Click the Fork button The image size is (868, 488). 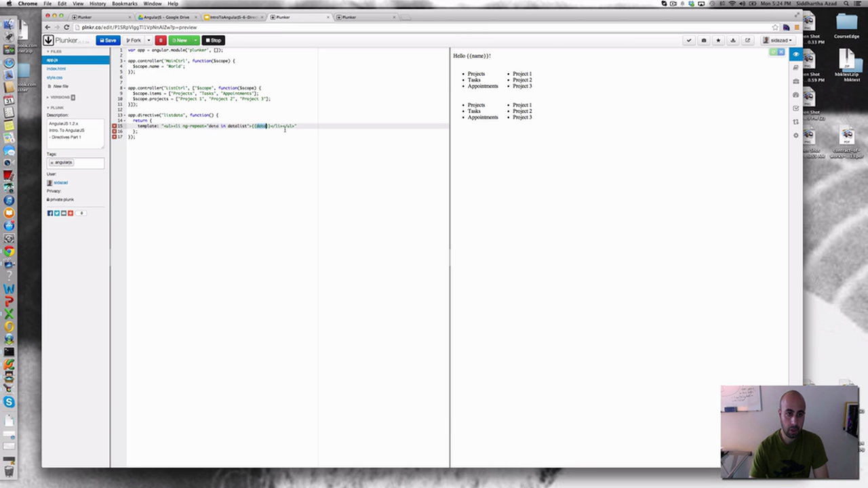(x=134, y=40)
